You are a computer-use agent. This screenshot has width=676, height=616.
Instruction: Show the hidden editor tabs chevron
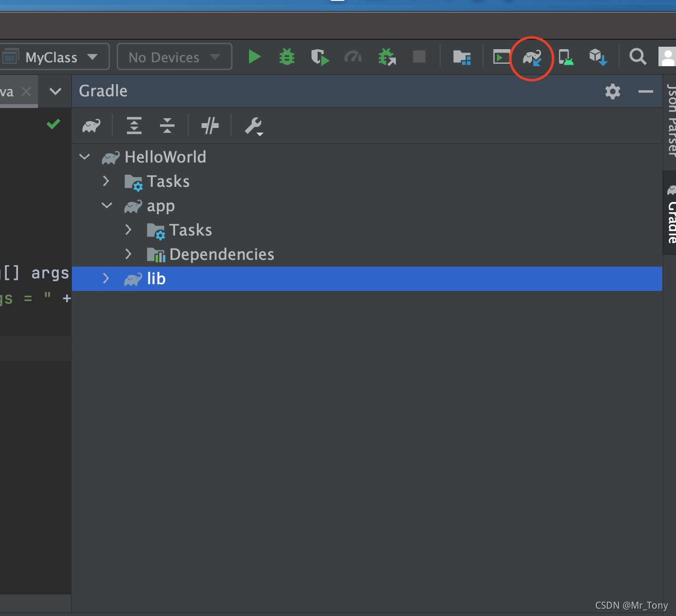click(x=55, y=91)
